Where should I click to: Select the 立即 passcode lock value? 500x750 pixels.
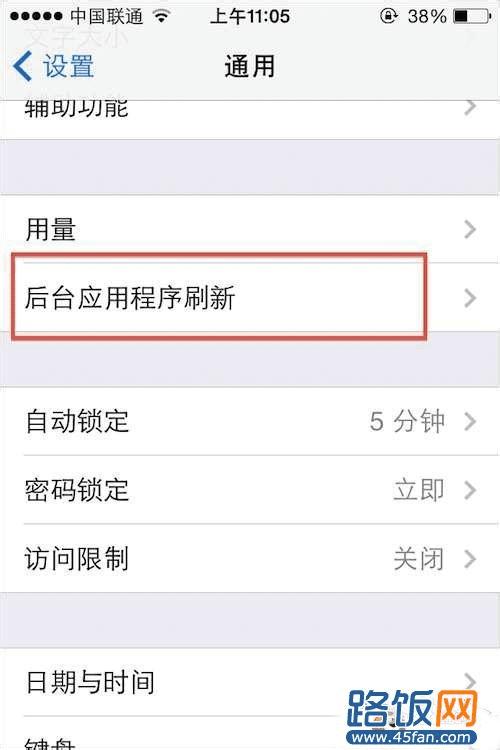[419, 490]
